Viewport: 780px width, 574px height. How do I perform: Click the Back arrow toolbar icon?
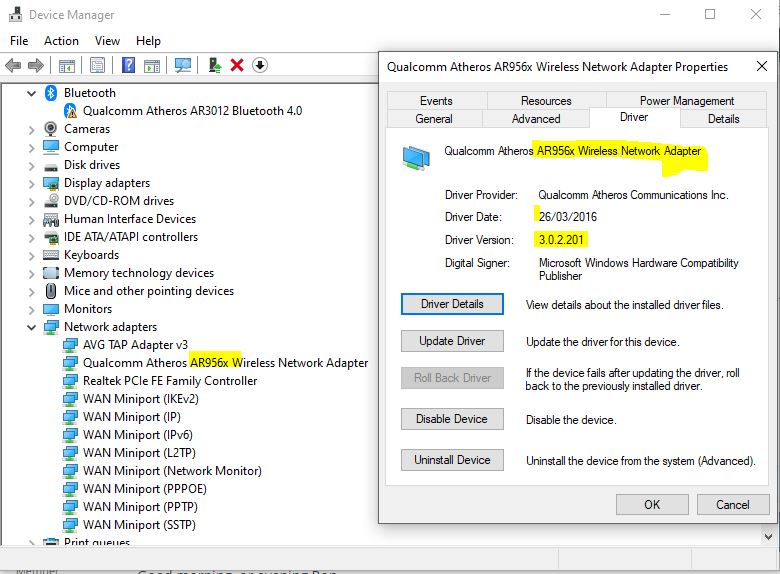pos(13,65)
